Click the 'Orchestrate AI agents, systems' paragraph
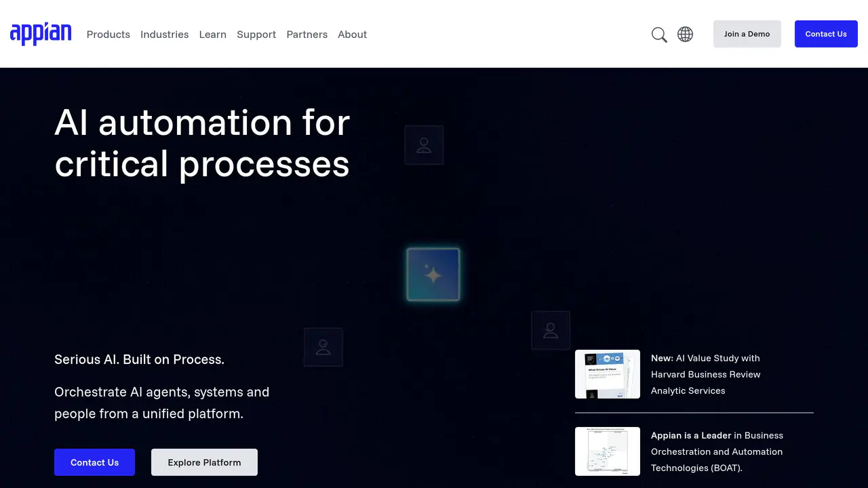The image size is (868, 488). 162,403
